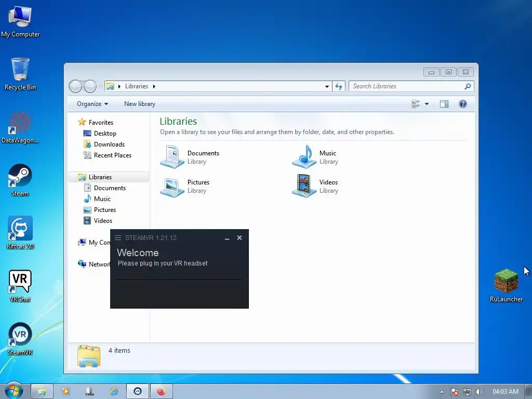Open Firefox from the taskbar
Screen dimensions: 532x399
pyautogui.click(x=162, y=392)
